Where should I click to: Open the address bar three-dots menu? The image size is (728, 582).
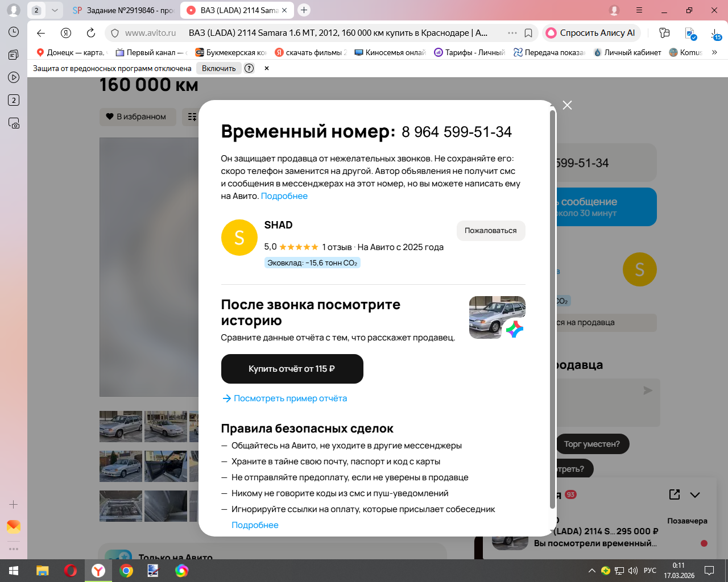[x=512, y=33]
